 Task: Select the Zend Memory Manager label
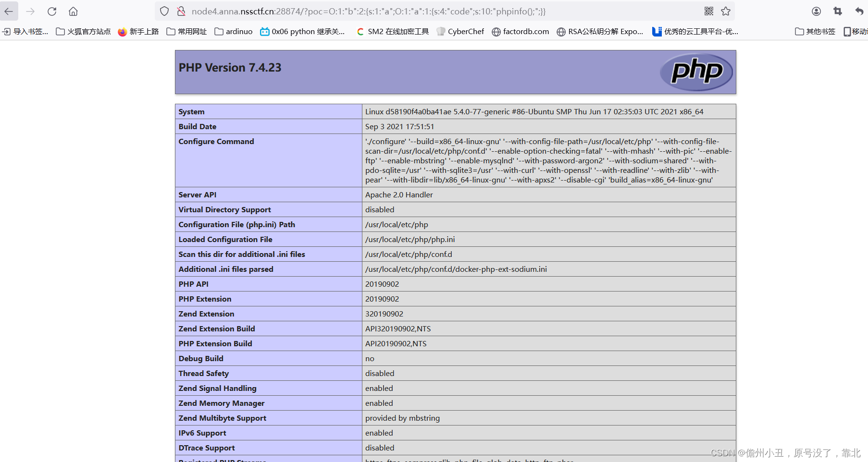coord(222,403)
